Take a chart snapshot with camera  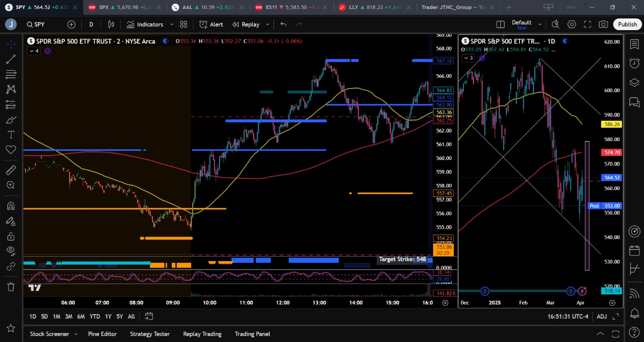604,25
